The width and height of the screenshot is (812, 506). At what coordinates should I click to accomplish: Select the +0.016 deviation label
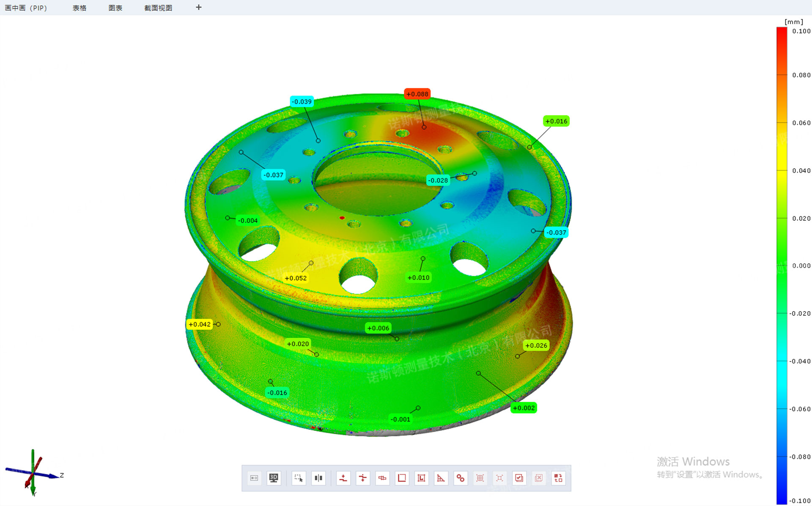(x=556, y=121)
